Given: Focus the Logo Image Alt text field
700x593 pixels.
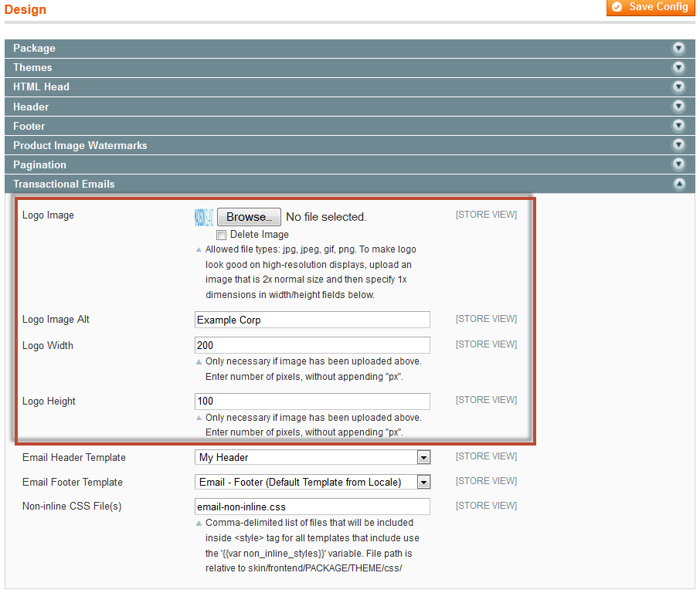Looking at the screenshot, I should 312,320.
